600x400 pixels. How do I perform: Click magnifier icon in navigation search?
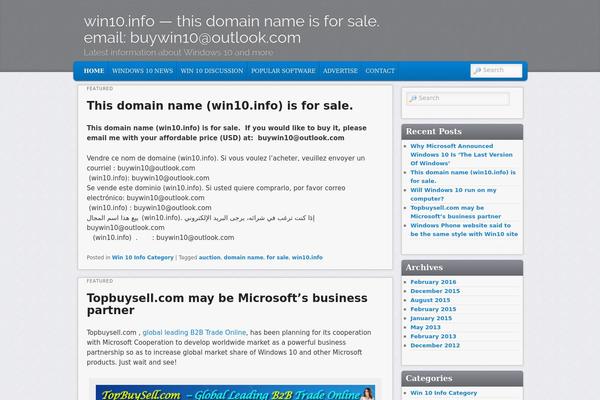[477, 70]
